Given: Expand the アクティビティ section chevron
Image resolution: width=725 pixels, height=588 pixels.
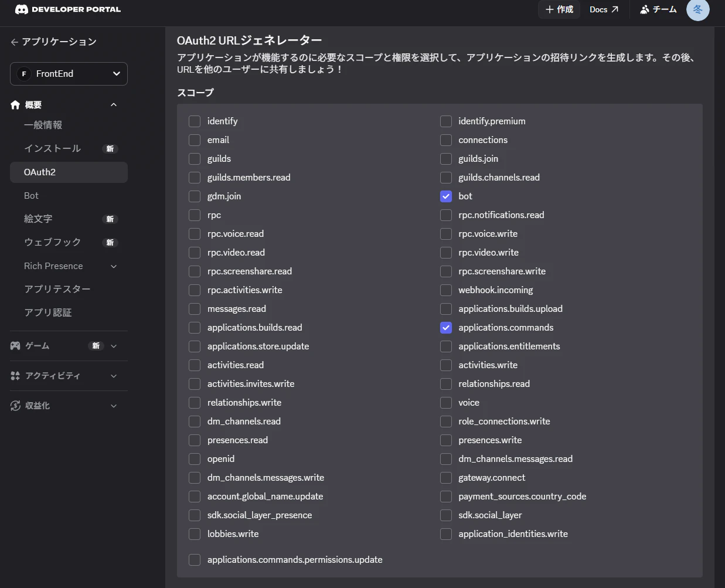Looking at the screenshot, I should click(x=114, y=376).
